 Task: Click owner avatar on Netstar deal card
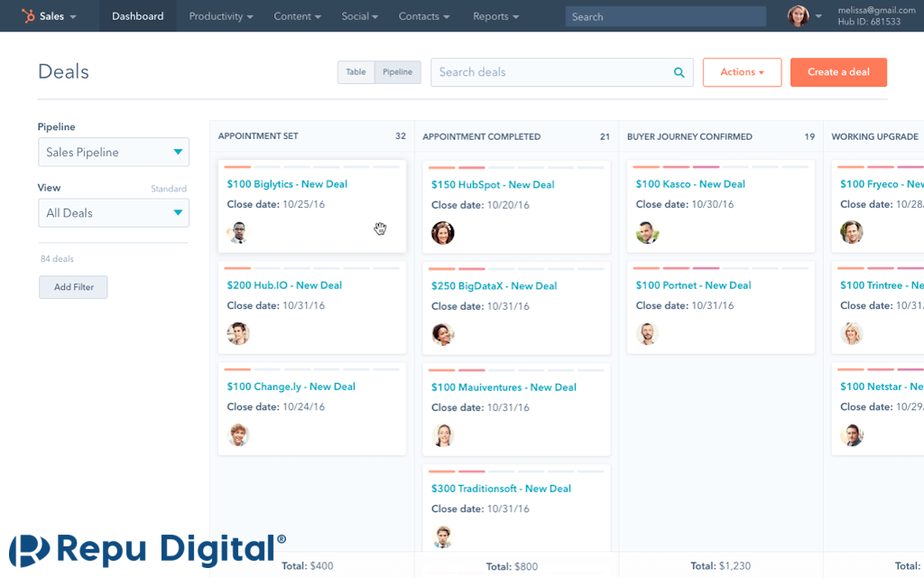[852, 434]
